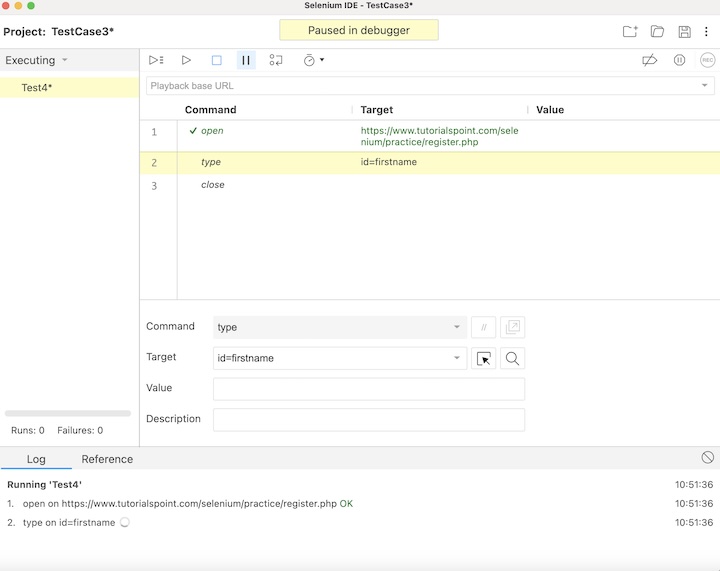The height and width of the screenshot is (571, 720).
Task: Expand the Command type dropdown
Action: (457, 327)
